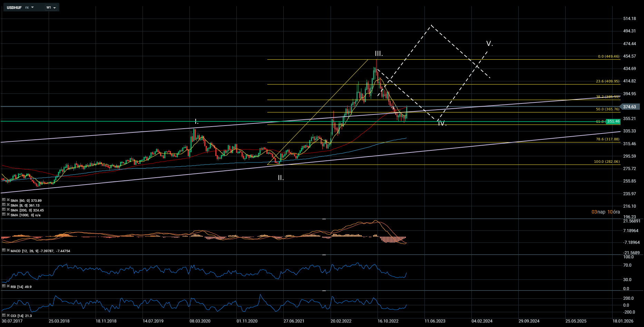
Task: Click the Fibonacci 50.0 (365.76) level label
Action: pos(608,109)
